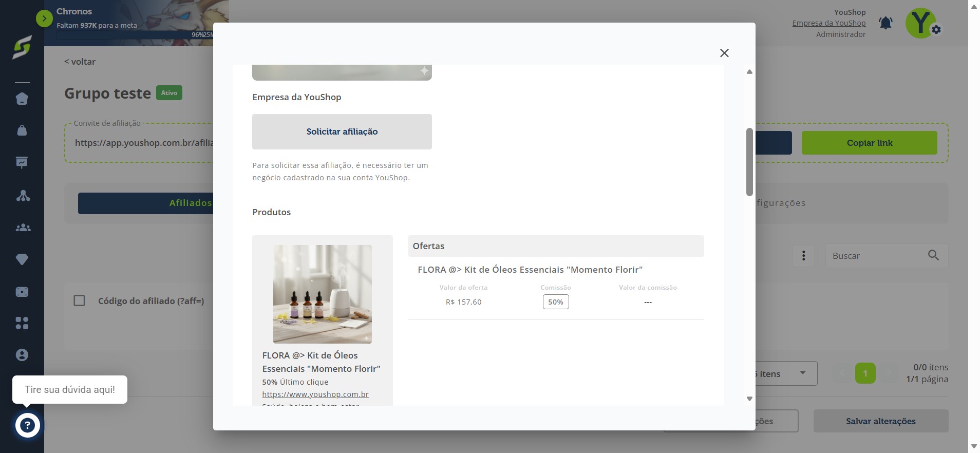Screen dimensions: 980x453
Task: Click Empresa da YouShop text in modal
Action: (297, 97)
